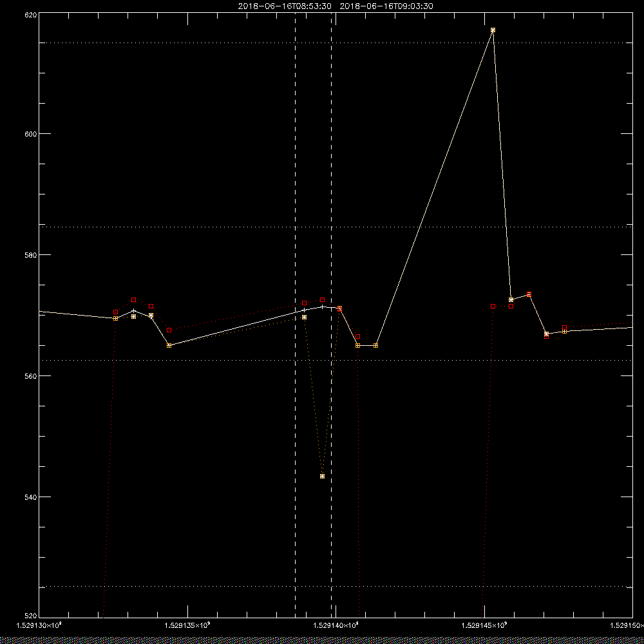Select the red square marker above the dip point
Viewport: 644px width, 644px height.
pos(323,300)
